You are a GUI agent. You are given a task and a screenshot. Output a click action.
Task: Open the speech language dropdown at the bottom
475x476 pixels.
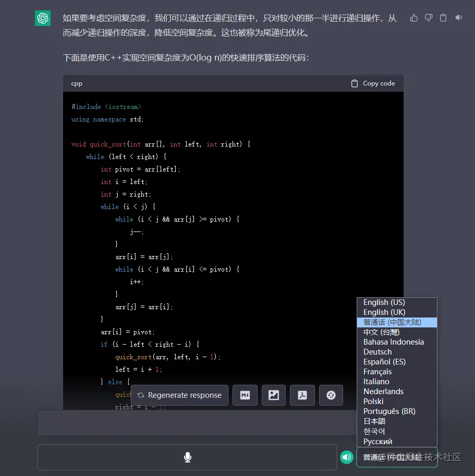[x=397, y=457]
